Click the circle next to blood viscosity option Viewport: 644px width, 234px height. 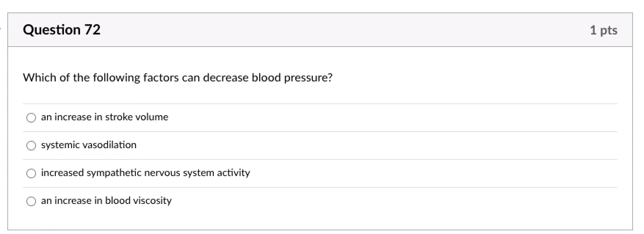click(x=31, y=201)
